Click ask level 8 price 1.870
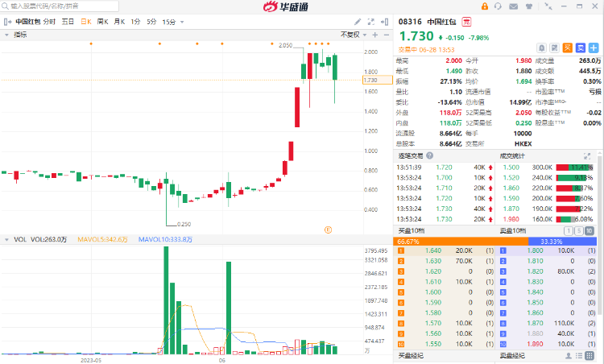Image resolution: width=604 pixels, height=364 pixels. click(x=535, y=324)
